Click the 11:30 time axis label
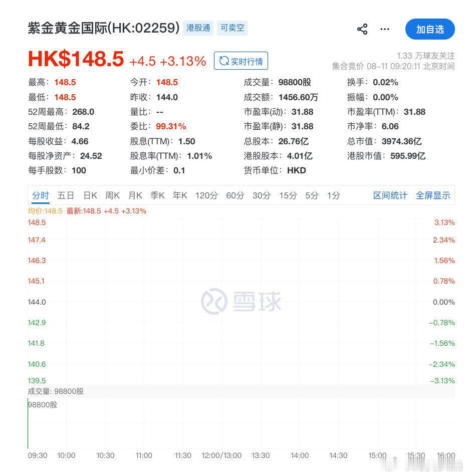Viewport: 467px width, 476px height. pyautogui.click(x=183, y=455)
